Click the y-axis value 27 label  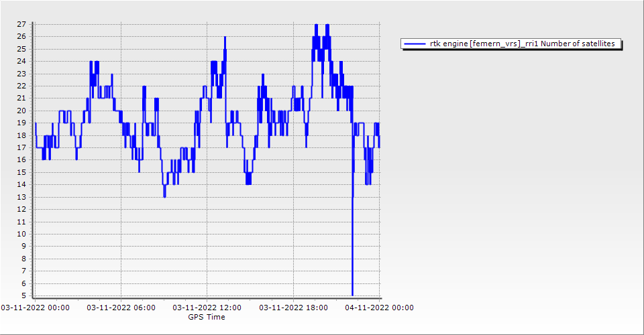[x=21, y=24]
